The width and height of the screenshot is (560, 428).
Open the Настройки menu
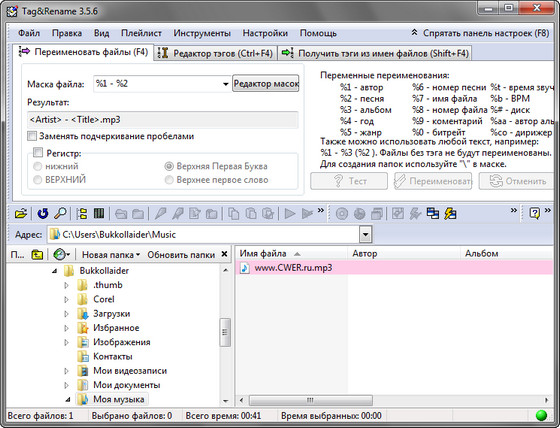tap(265, 33)
